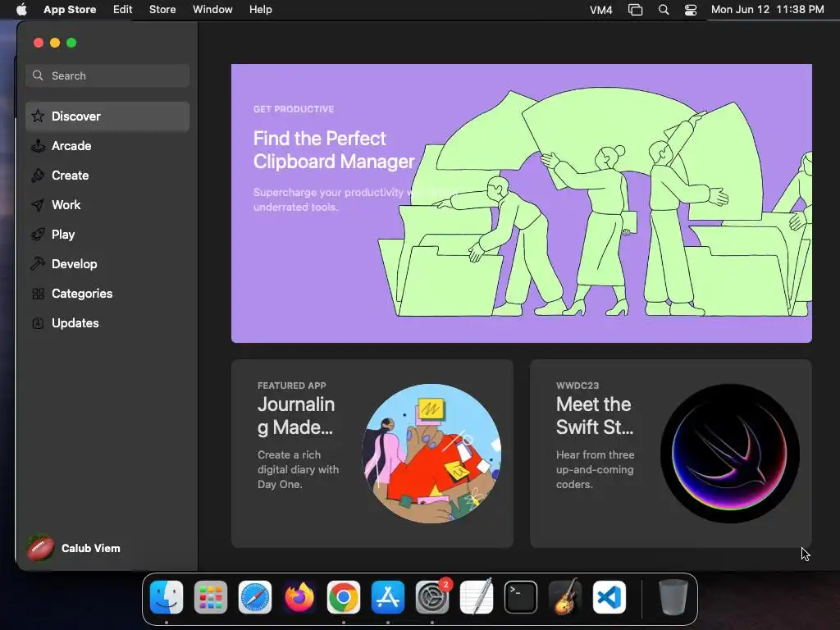Open the Help menu
Image resolution: width=840 pixels, height=630 pixels.
click(x=260, y=10)
